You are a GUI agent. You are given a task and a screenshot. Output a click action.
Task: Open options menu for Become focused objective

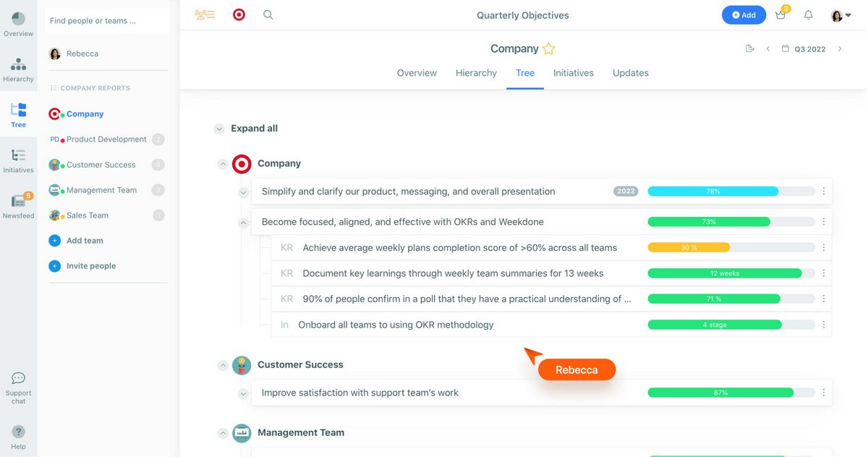point(824,222)
